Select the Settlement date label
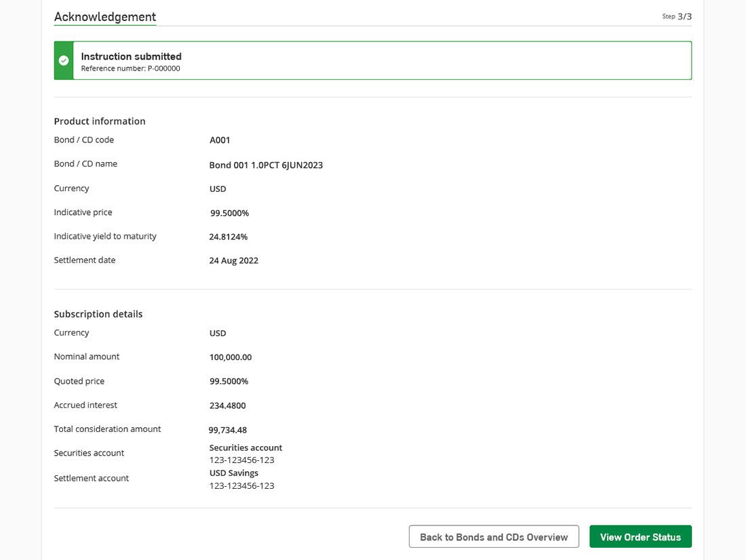The height and width of the screenshot is (560, 746). tap(85, 260)
